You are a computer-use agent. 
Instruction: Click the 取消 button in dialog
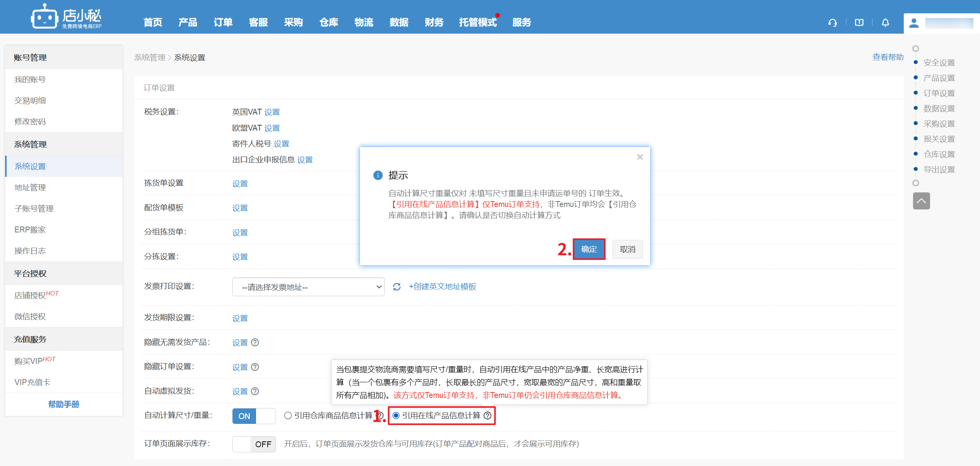[627, 249]
